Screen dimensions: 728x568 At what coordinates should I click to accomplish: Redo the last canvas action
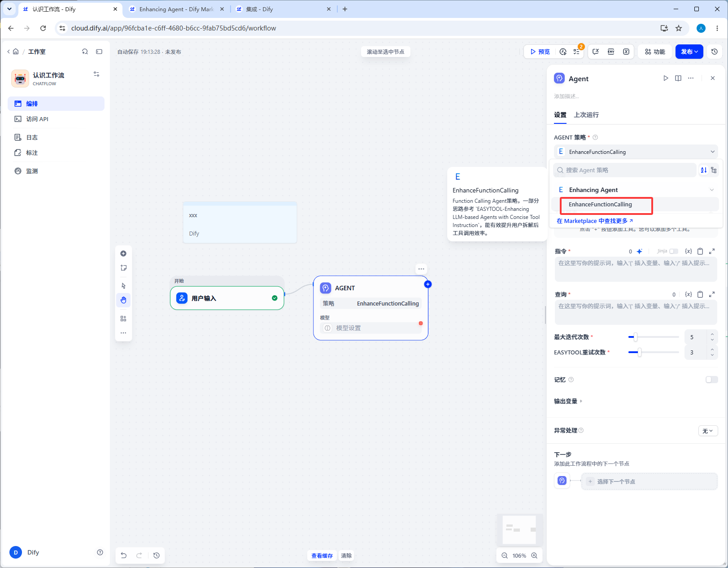[139, 555]
